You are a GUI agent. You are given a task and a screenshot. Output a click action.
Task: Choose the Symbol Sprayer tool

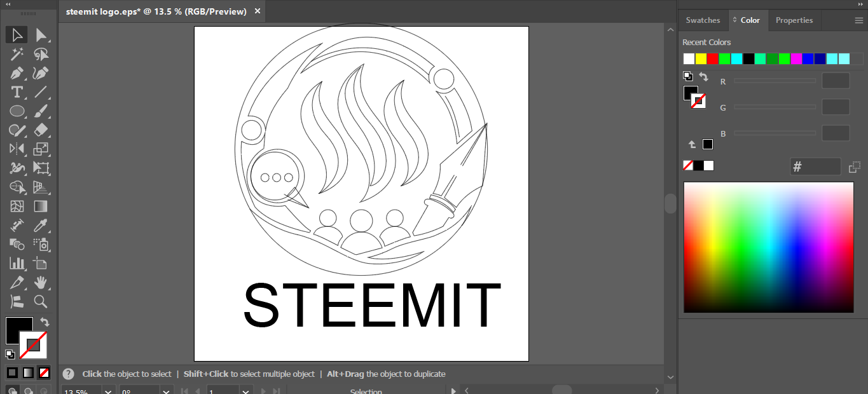[x=41, y=245]
